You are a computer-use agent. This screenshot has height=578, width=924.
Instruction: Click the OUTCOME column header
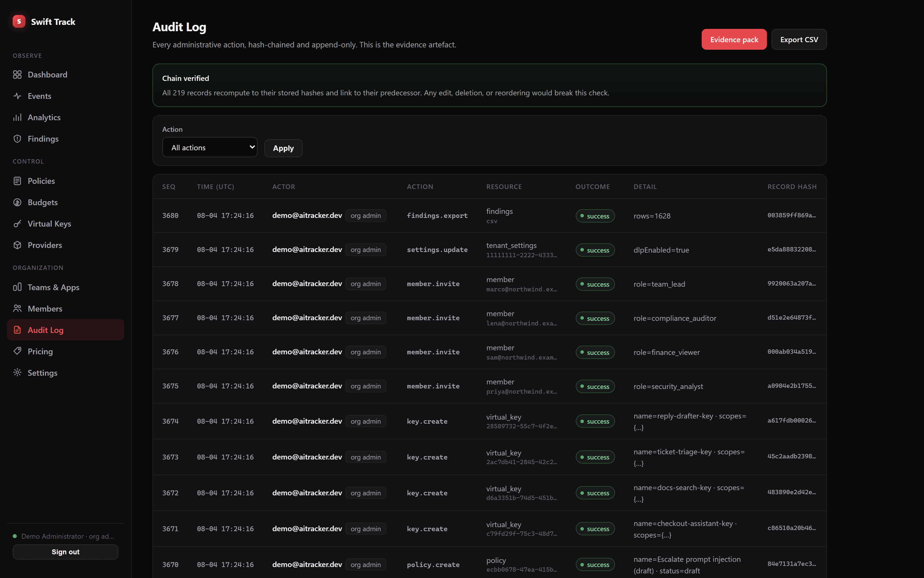coord(593,187)
